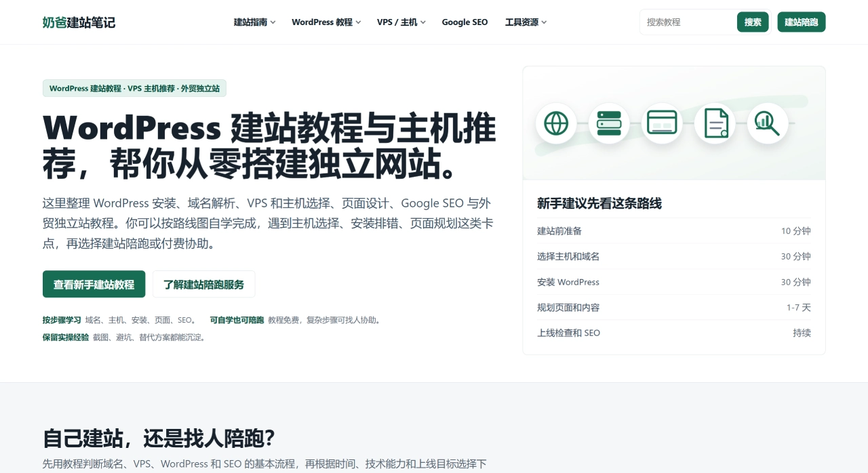Viewport: 868px width, 473px height.
Task: Click 了解建站陪跑服务 button
Action: pyautogui.click(x=204, y=284)
